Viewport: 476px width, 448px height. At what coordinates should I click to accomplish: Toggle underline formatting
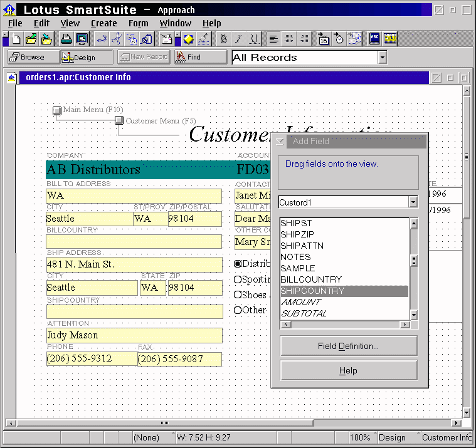click(x=254, y=39)
